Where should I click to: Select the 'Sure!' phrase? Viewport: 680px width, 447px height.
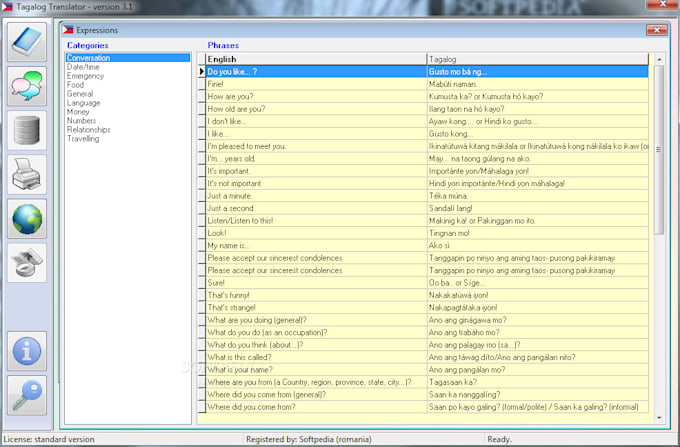tap(316, 283)
